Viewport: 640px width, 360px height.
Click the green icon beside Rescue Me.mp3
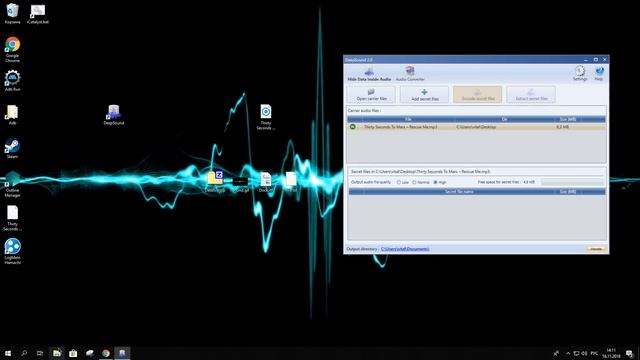tap(353, 127)
